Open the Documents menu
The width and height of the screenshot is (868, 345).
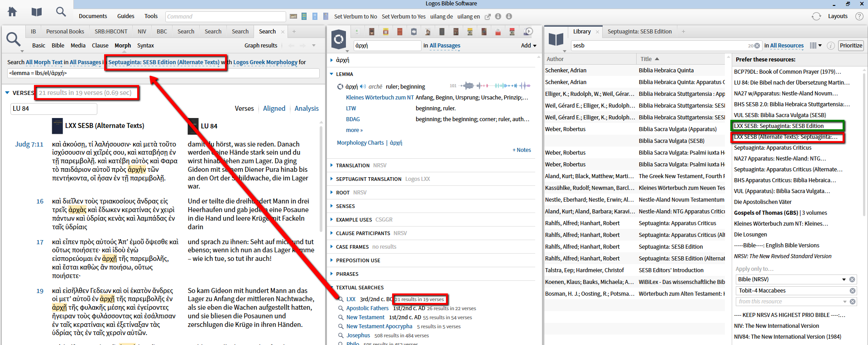93,16
